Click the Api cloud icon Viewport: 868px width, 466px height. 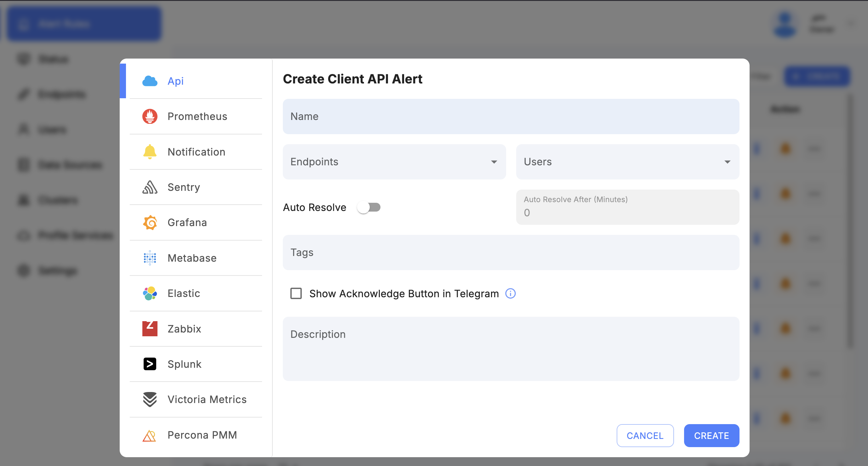click(150, 81)
